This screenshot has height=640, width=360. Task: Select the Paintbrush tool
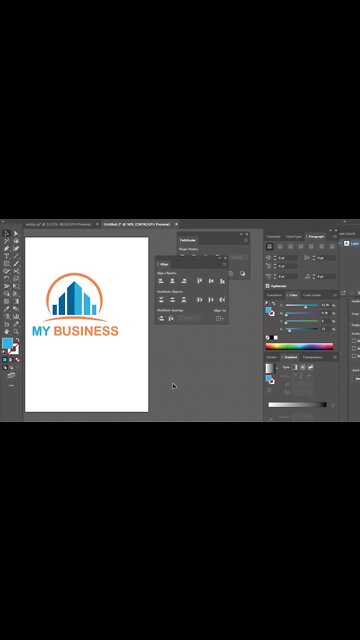coord(16,263)
